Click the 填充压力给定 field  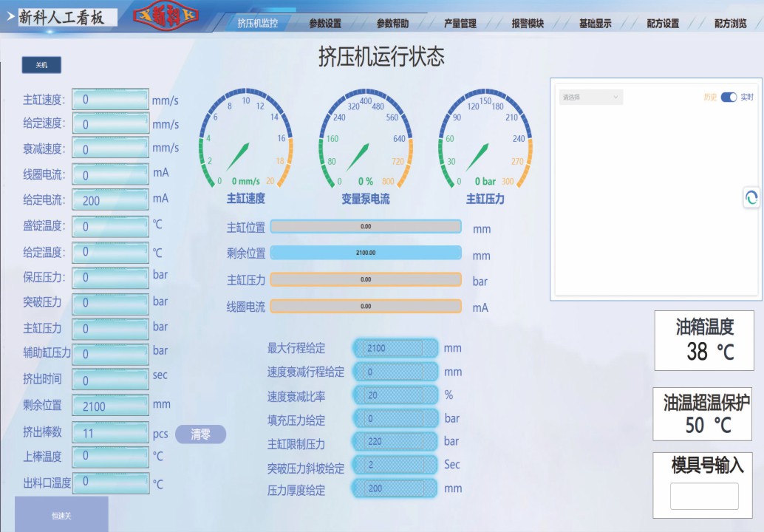pyautogui.click(x=395, y=418)
